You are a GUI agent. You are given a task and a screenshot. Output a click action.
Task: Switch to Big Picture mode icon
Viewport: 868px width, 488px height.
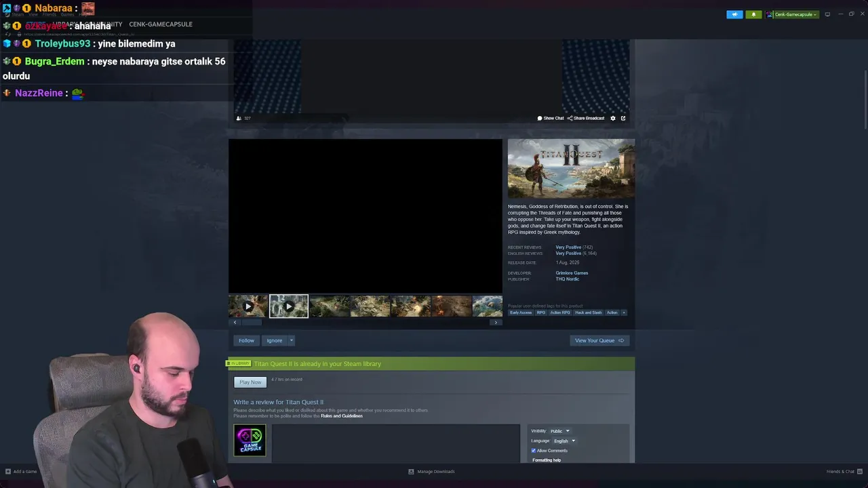pyautogui.click(x=827, y=14)
